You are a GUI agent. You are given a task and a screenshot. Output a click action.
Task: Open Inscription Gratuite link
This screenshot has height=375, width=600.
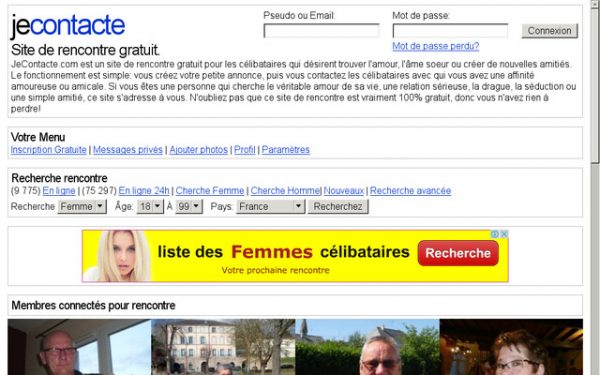pyautogui.click(x=49, y=150)
